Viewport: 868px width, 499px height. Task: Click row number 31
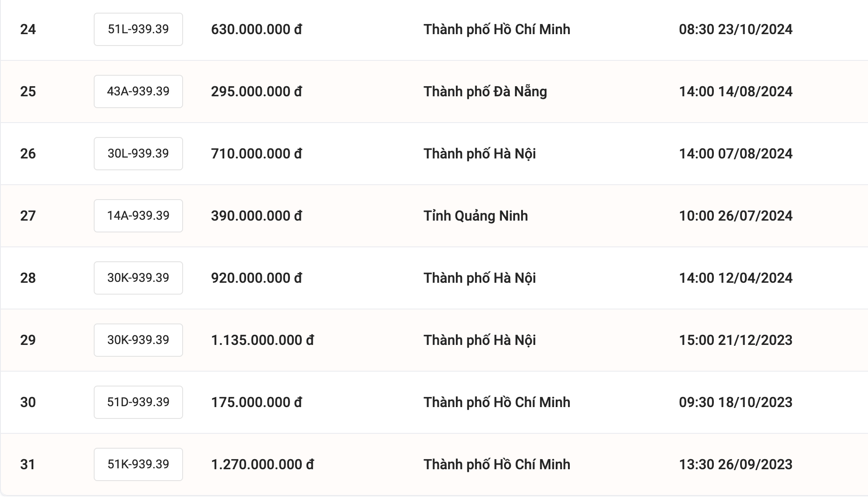pyautogui.click(x=28, y=464)
